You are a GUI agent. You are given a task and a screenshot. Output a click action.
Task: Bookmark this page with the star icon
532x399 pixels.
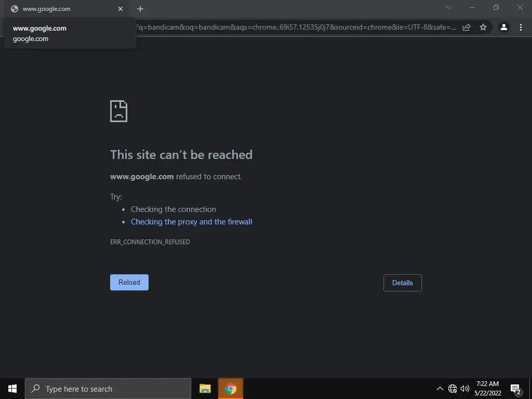[x=483, y=27]
